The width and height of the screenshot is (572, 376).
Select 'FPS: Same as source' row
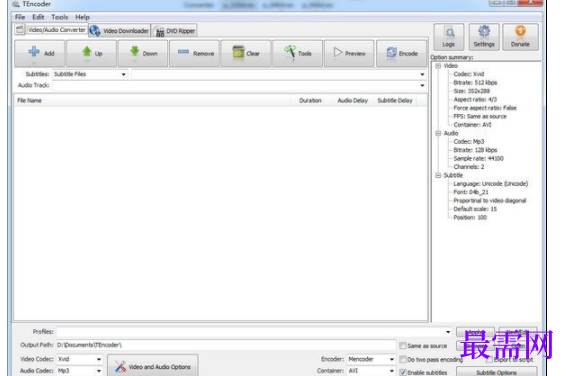pyautogui.click(x=480, y=116)
